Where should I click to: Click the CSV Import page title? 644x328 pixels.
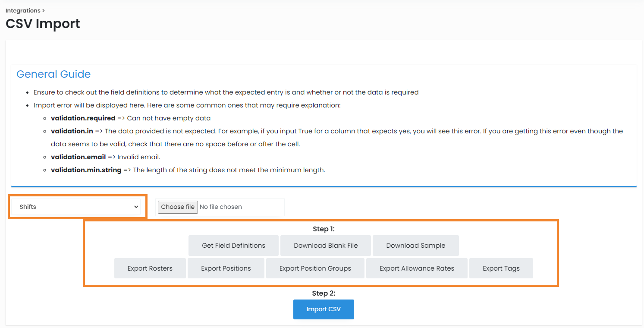(43, 24)
